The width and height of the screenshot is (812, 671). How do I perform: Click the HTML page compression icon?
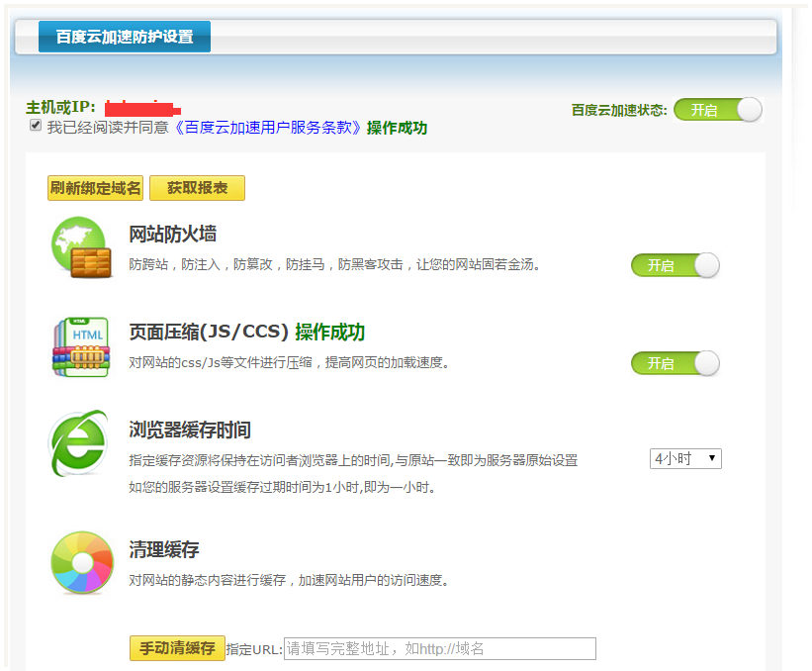81,346
